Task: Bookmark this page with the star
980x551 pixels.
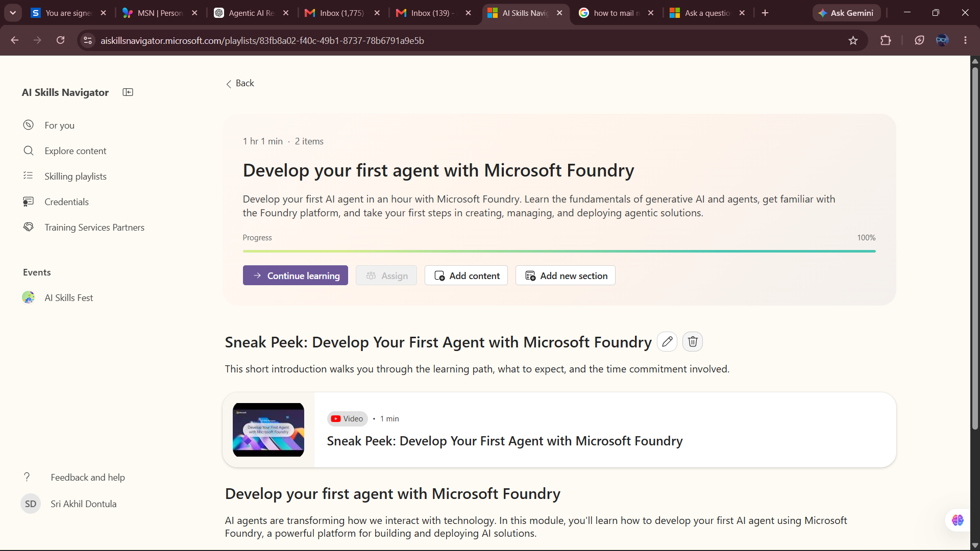Action: (x=853, y=40)
